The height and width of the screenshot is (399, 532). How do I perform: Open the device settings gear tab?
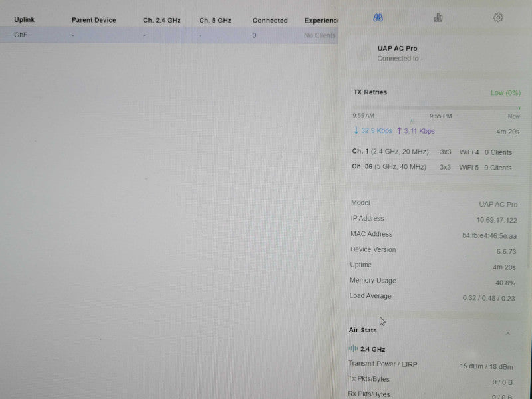tap(498, 17)
